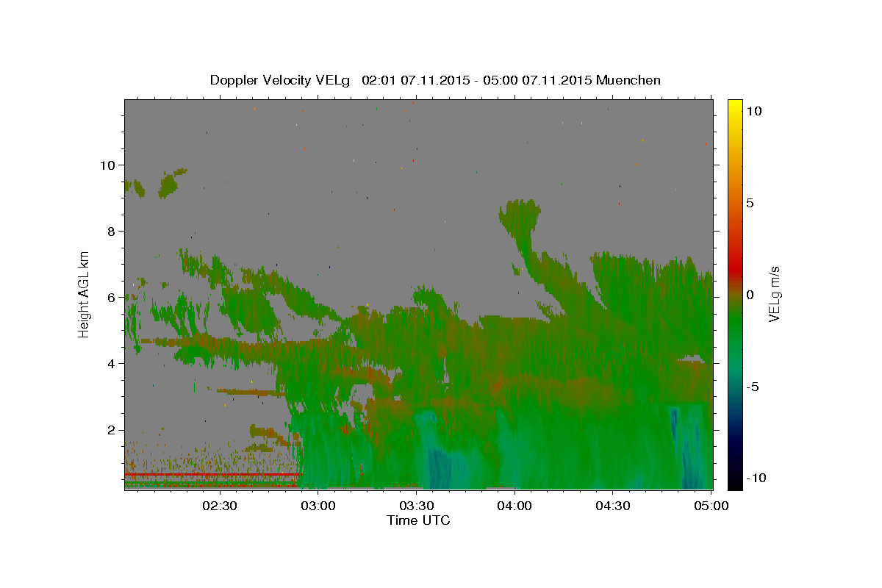
Task: Click the 03:00 time tick label
Action: 318,506
